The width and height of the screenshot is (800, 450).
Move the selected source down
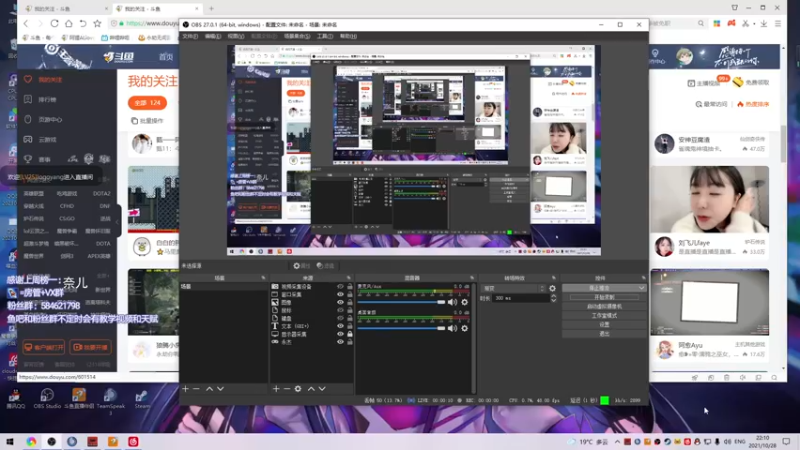tap(322, 389)
